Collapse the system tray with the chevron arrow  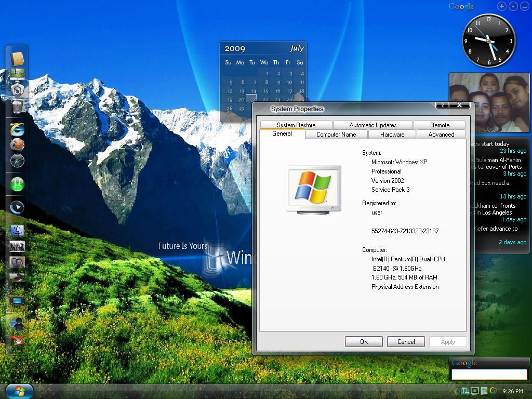(x=456, y=391)
